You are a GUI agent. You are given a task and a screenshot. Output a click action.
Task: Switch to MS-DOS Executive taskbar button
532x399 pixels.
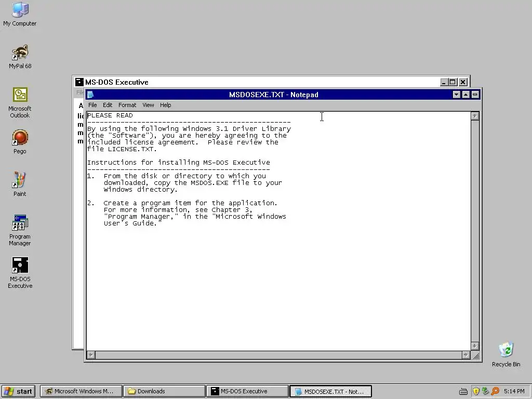[x=247, y=391]
